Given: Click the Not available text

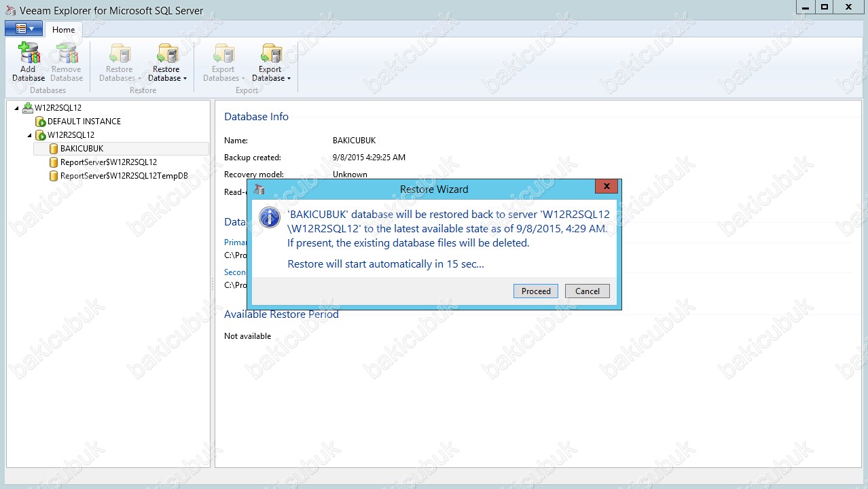Looking at the screenshot, I should click(x=247, y=336).
